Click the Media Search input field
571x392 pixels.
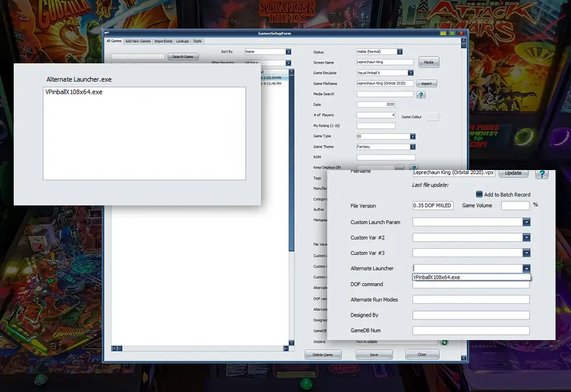pos(385,94)
